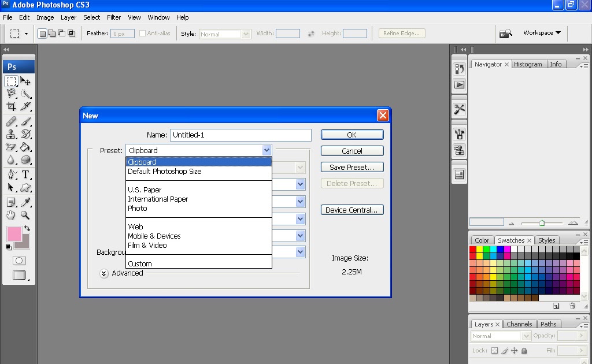Toggle Lock position in Layers panel
This screenshot has height=364, width=592.
[x=514, y=350]
